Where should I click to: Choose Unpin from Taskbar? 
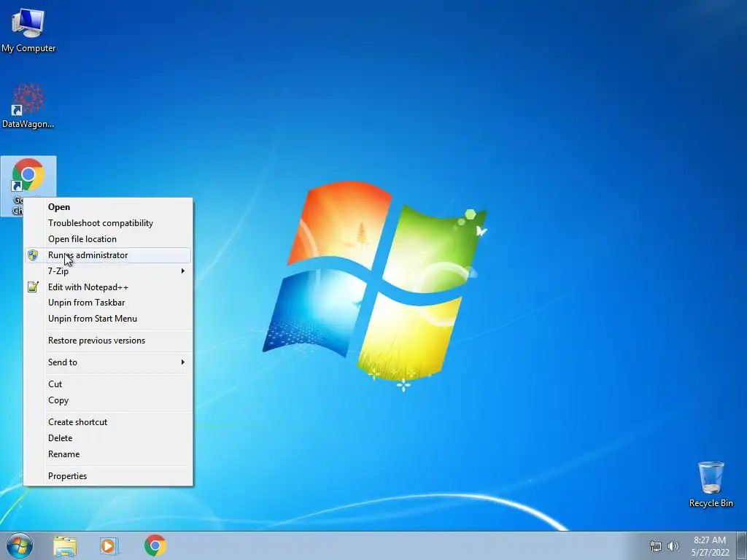pos(108,303)
